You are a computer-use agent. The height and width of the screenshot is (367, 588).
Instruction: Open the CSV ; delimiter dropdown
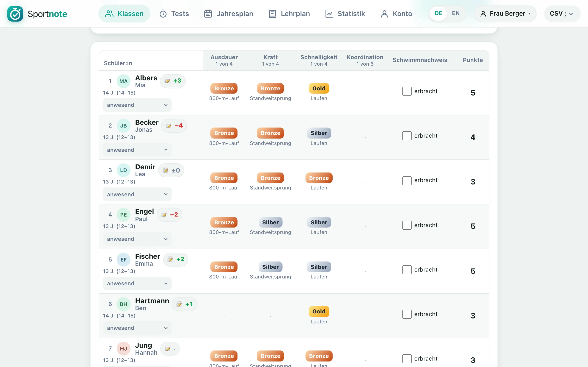point(562,14)
